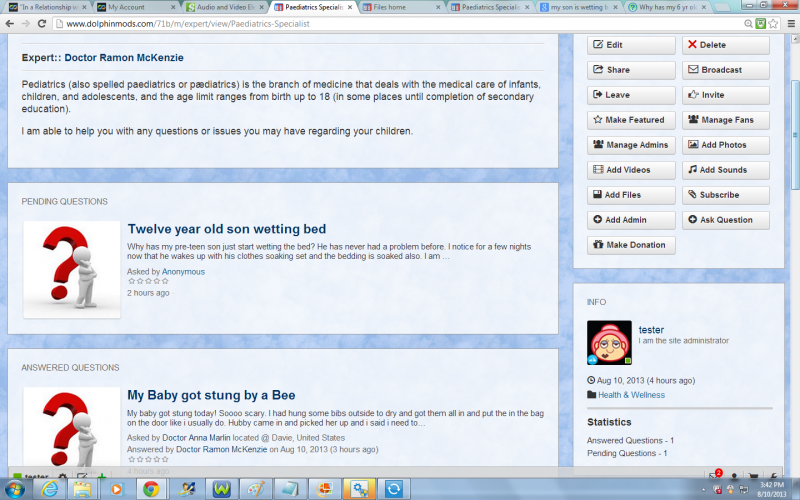
Task: Open 'Twelve year old son wetting bed' question
Action: click(227, 229)
